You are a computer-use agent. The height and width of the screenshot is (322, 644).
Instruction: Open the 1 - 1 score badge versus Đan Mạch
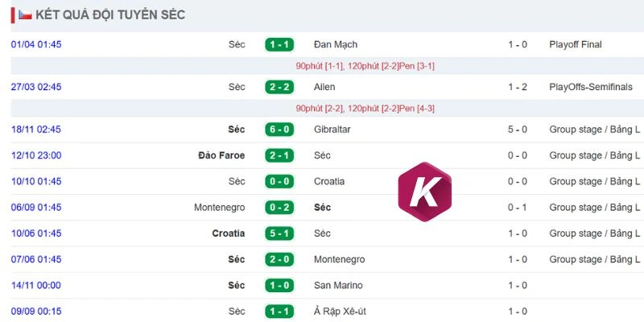pos(279,44)
